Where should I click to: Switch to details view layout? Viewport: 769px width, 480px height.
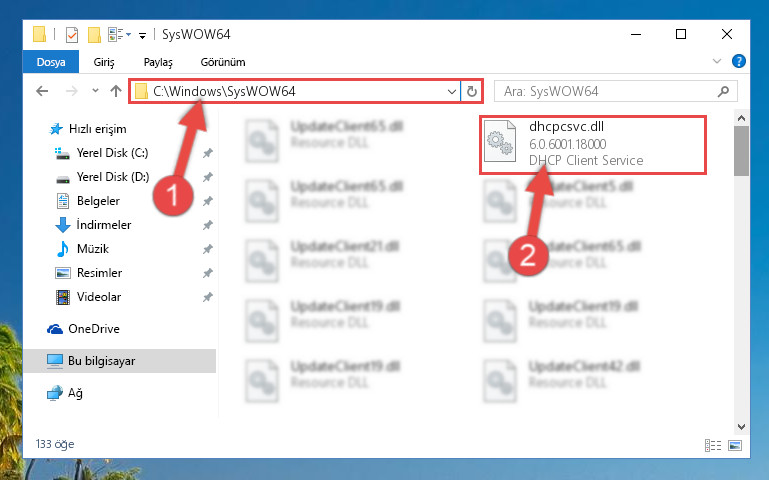[x=713, y=445]
